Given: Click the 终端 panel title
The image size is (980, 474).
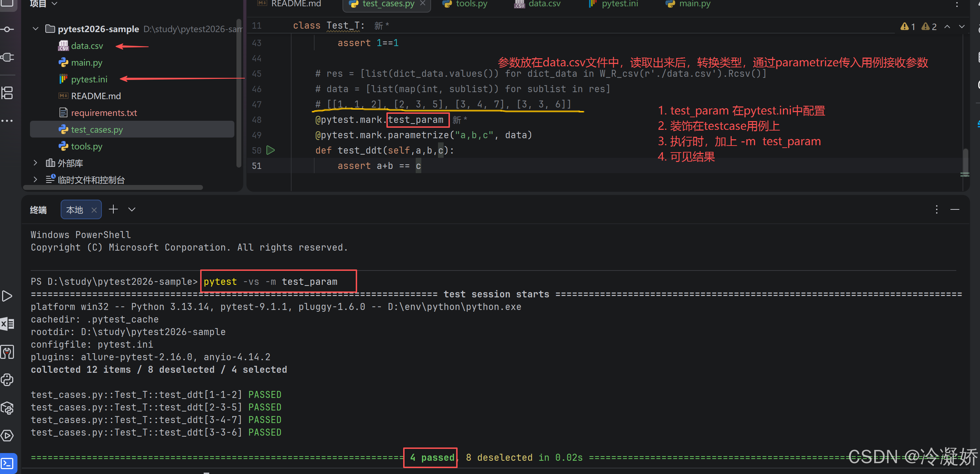Looking at the screenshot, I should click(x=38, y=210).
